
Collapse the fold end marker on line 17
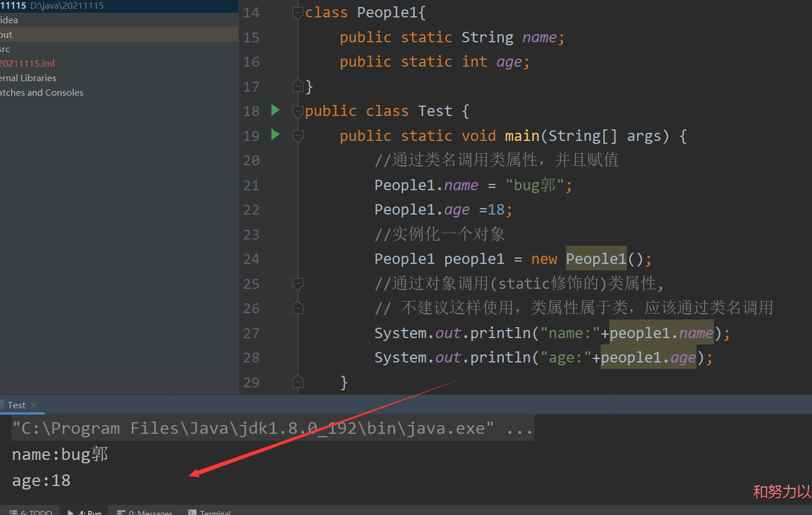(x=298, y=86)
